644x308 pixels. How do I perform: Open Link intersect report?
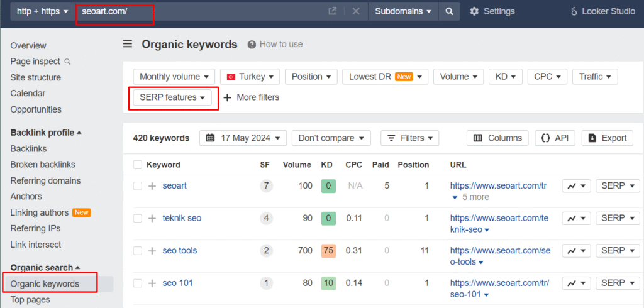[x=36, y=245]
